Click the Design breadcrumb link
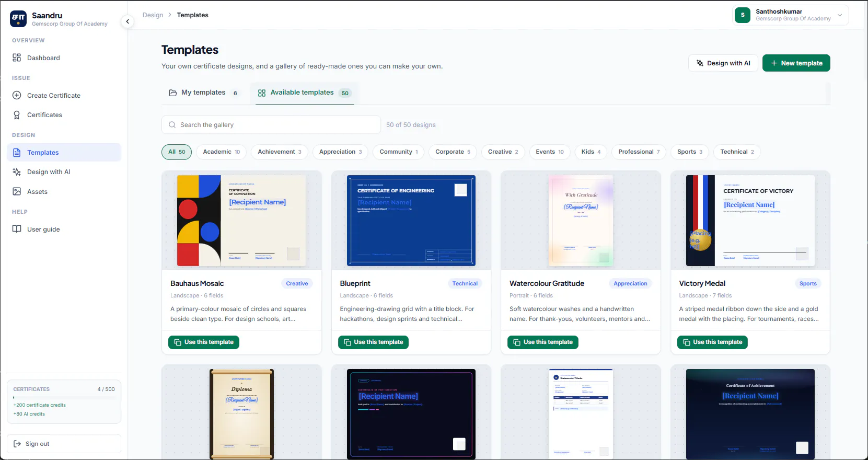 tap(153, 15)
